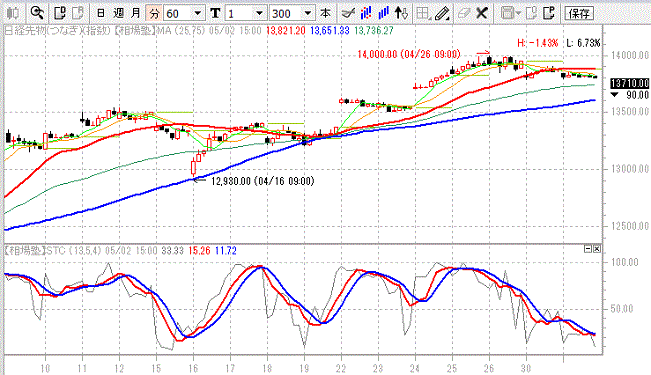Click the 12,930.00 (04/16 09:00) low label

tap(263, 181)
